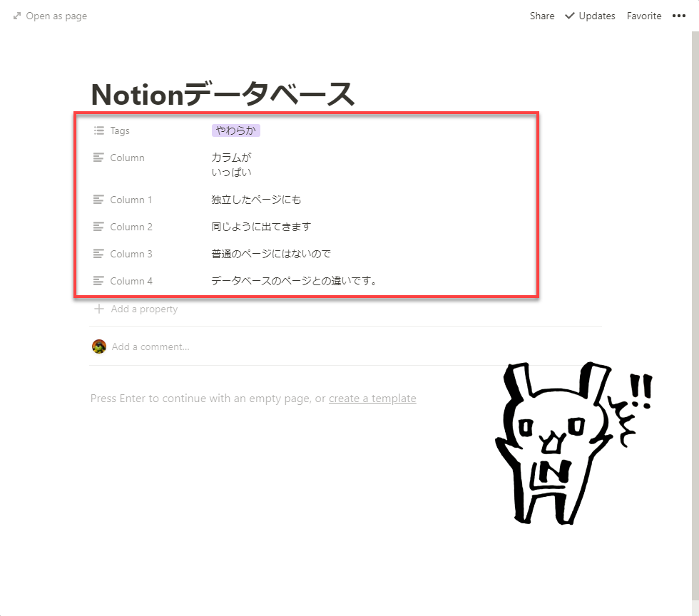Follow the create a template link
Image resolution: width=699 pixels, height=616 pixels.
click(x=372, y=398)
